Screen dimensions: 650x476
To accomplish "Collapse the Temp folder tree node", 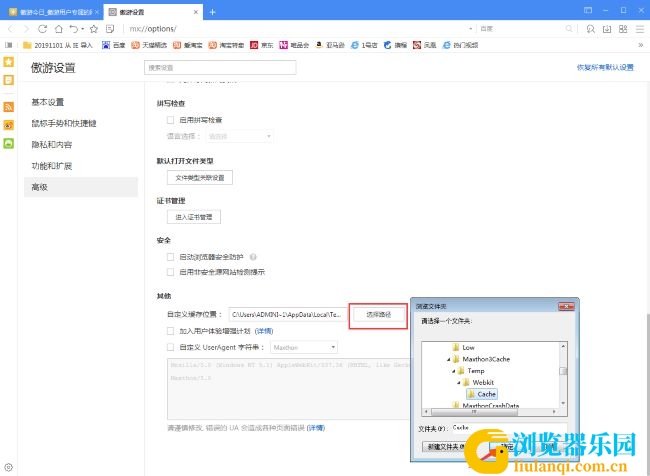I will point(454,371).
